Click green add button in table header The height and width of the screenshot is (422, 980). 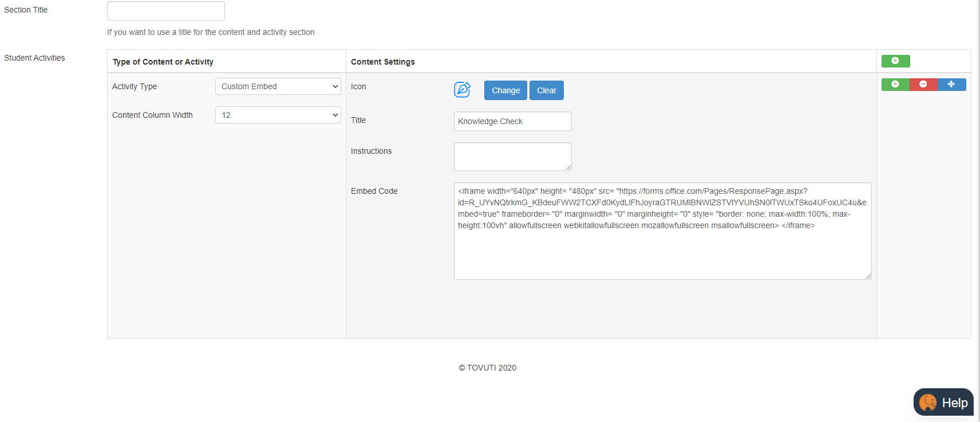coord(895,61)
